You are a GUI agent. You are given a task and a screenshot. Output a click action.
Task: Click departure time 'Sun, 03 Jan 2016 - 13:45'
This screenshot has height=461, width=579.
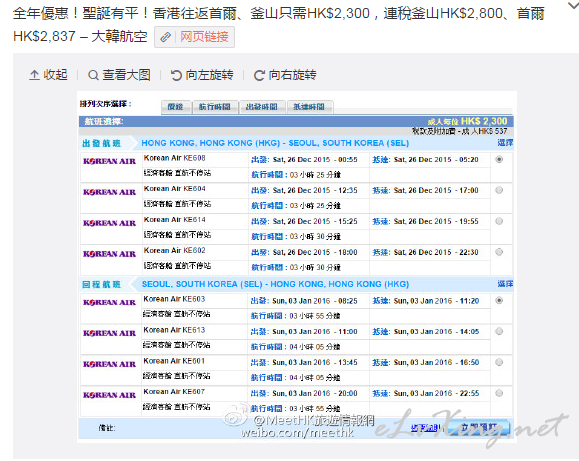315,363
